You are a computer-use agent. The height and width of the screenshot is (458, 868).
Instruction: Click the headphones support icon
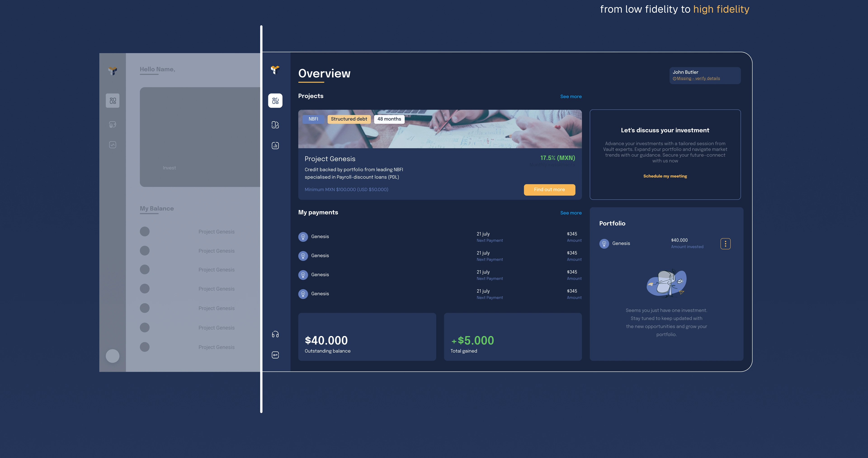(275, 334)
